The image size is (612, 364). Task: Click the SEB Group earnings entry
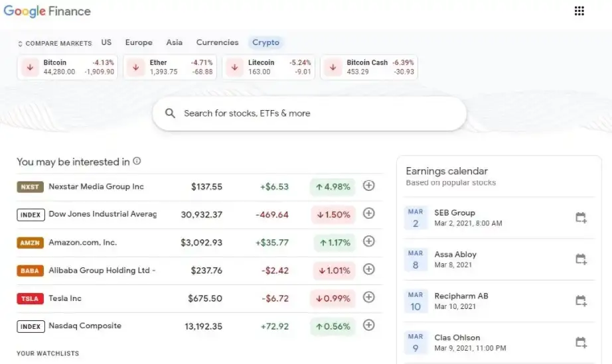pos(498,218)
